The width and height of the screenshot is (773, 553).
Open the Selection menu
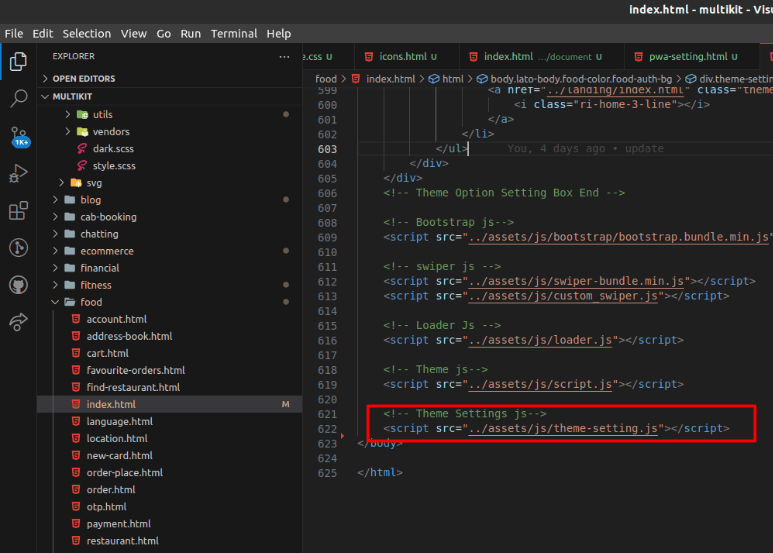(x=87, y=34)
